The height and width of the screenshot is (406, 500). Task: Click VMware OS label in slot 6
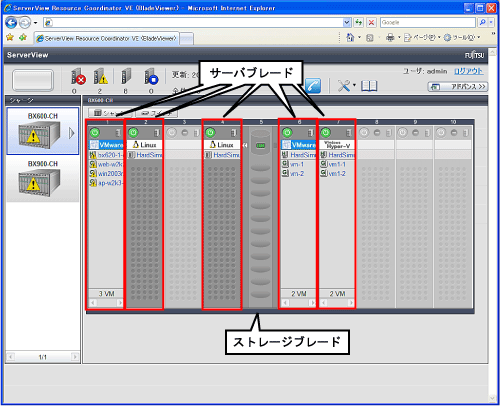click(x=299, y=145)
